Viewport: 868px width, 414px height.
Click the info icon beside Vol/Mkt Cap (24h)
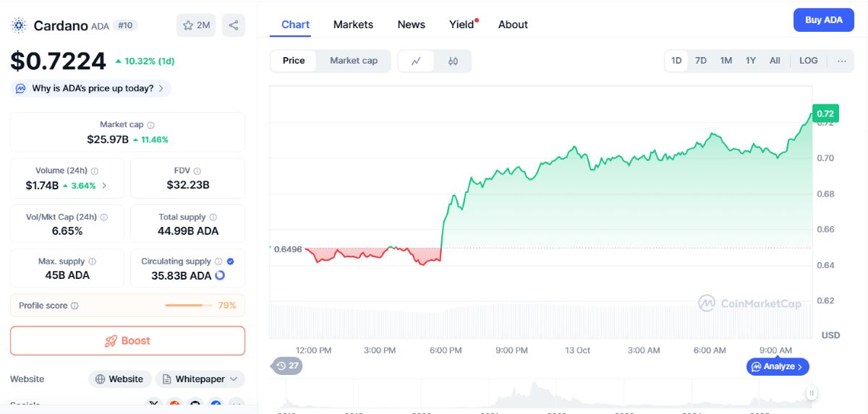[104, 217]
